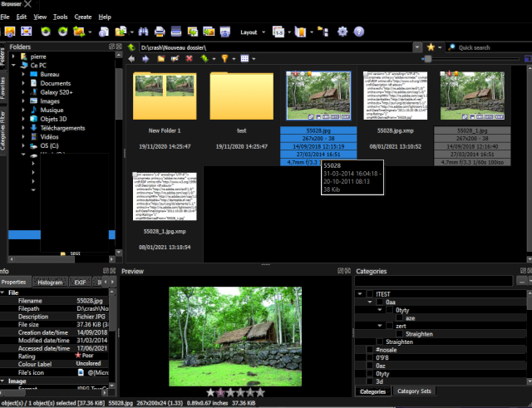Click the Favorites star icon
This screenshot has height=408, width=532.
click(431, 47)
